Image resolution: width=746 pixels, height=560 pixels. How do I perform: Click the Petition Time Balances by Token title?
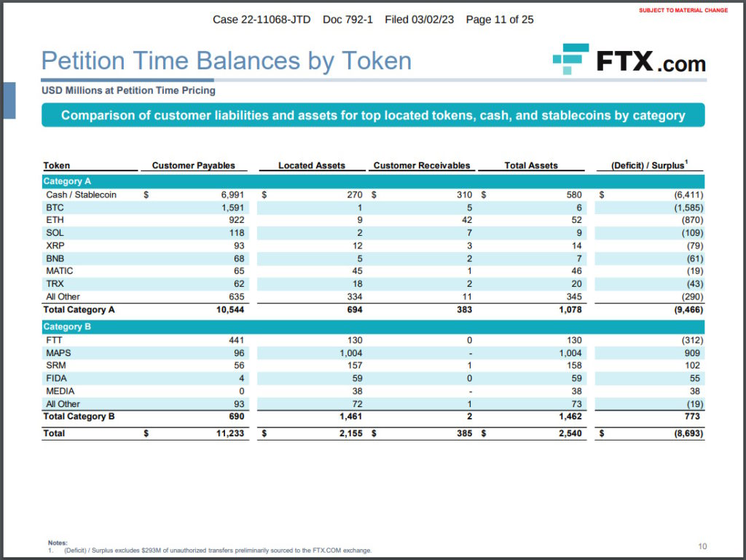coord(227,61)
